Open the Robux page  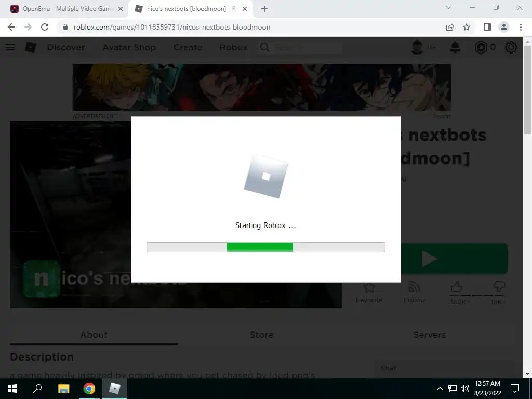coord(233,47)
